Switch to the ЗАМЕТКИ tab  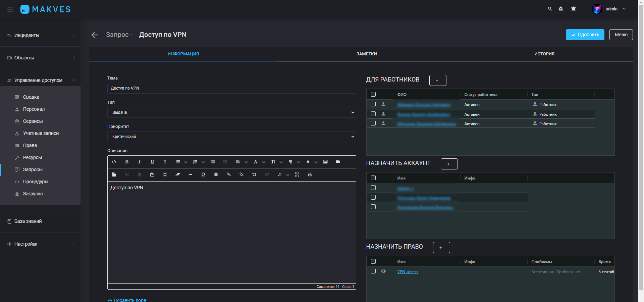[366, 54]
